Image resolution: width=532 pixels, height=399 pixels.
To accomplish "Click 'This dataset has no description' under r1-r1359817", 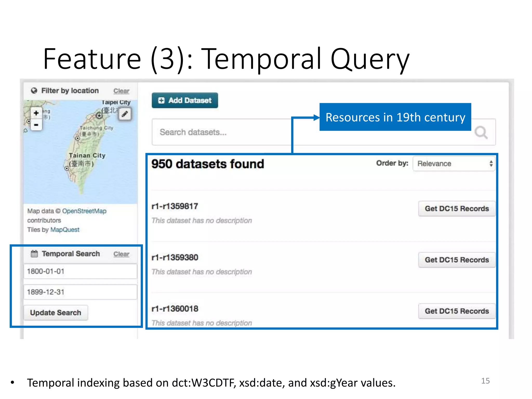I will 202,221.
